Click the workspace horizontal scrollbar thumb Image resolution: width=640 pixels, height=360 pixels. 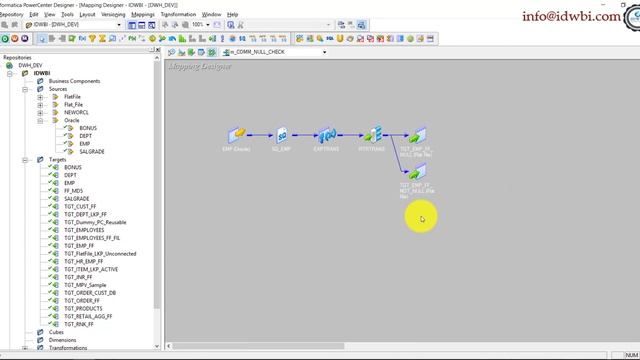point(258,346)
